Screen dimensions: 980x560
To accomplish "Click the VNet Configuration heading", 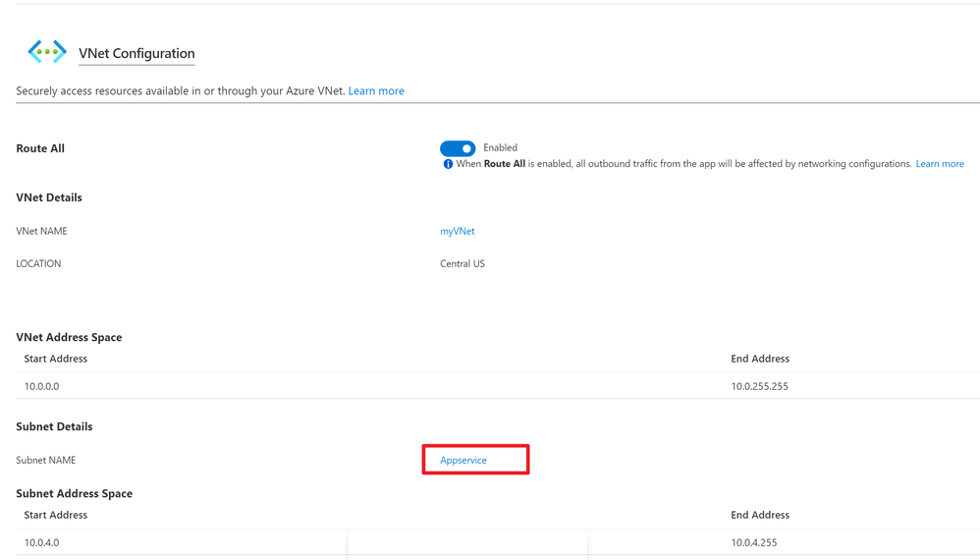I will tap(136, 53).
